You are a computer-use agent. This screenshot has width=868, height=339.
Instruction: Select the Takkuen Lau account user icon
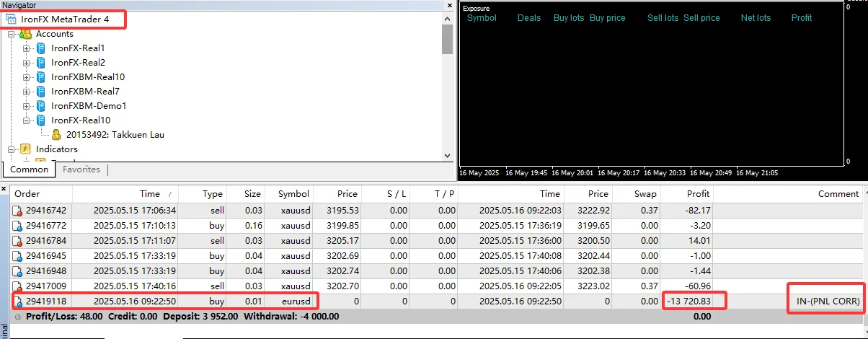(56, 135)
